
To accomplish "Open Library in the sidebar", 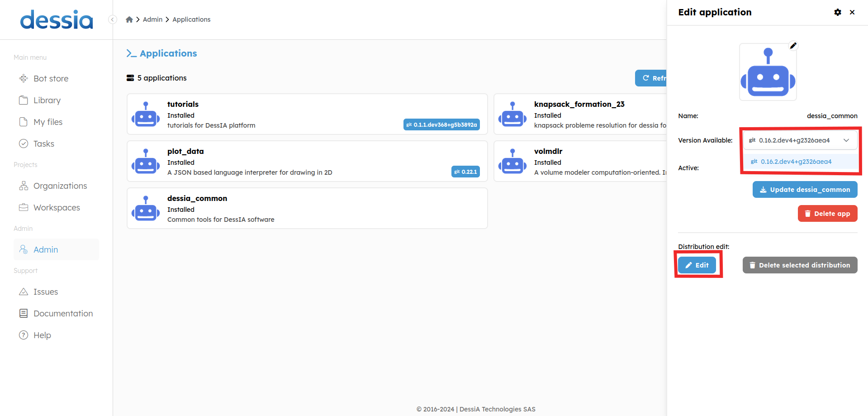I will coord(56,100).
